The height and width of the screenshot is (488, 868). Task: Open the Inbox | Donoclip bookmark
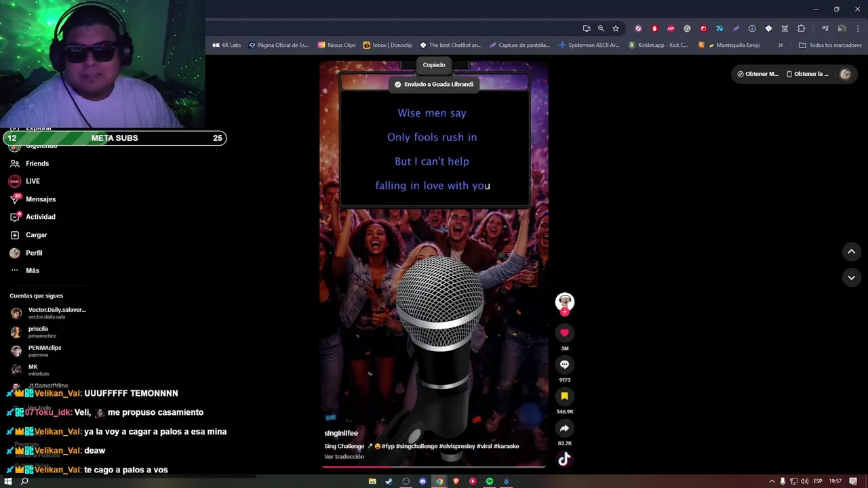(387, 45)
